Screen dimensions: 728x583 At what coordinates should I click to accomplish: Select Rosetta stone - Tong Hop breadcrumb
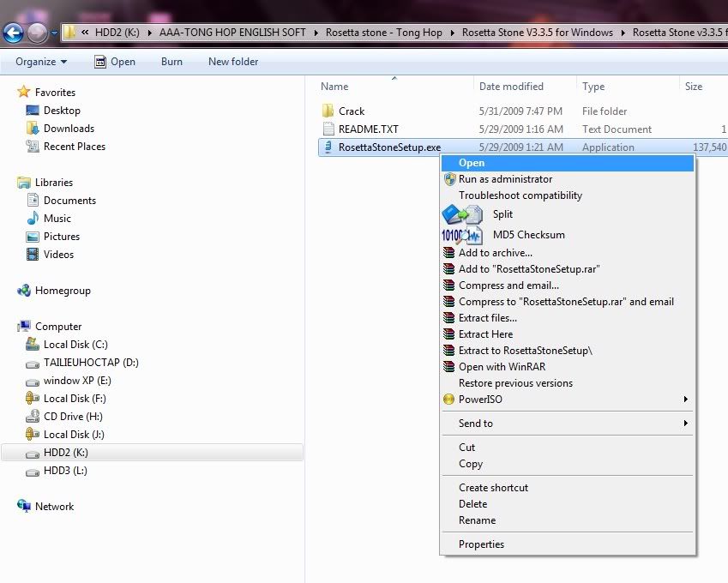pos(384,32)
